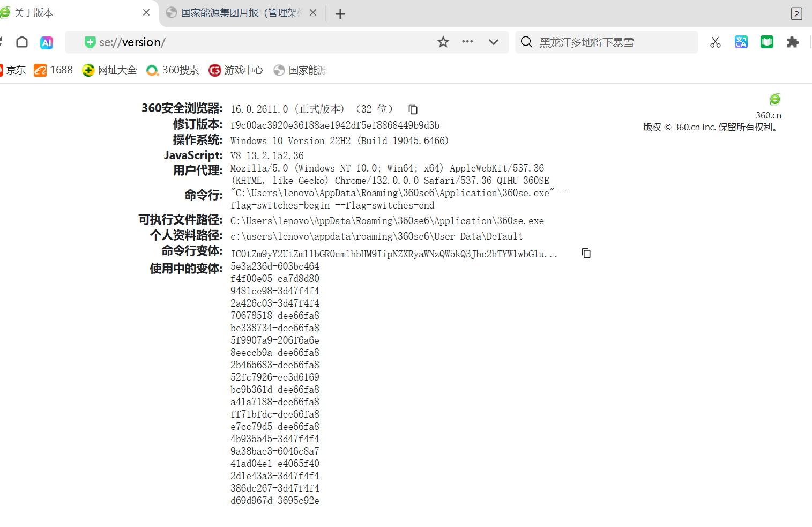Open the 1688 bookmark
Image resolution: width=812 pixels, height=527 pixels.
[54, 70]
